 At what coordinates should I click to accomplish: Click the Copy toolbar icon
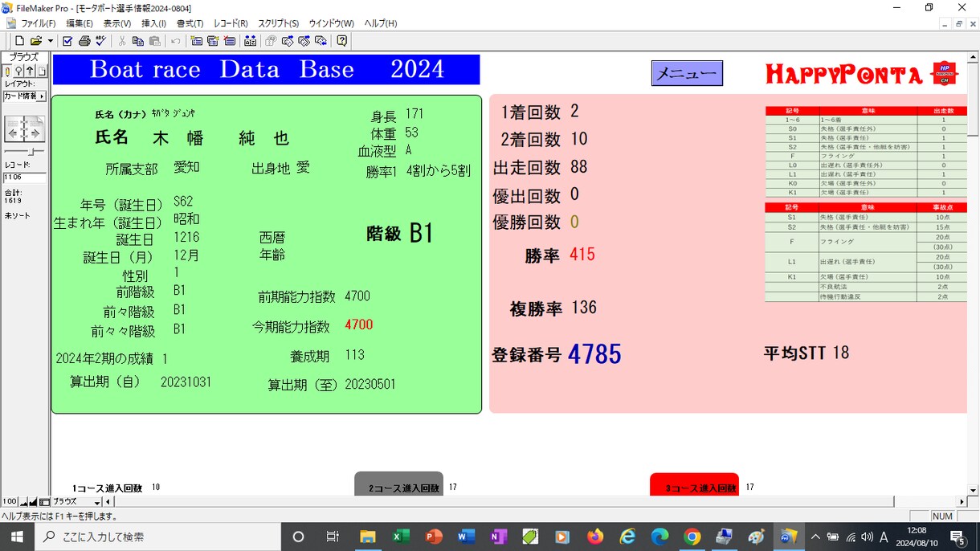[138, 41]
